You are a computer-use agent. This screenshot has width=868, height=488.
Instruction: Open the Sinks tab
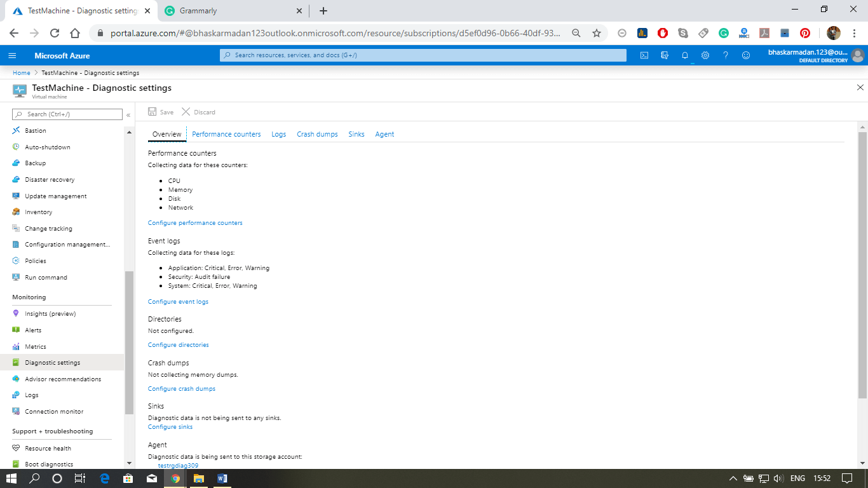pos(356,134)
